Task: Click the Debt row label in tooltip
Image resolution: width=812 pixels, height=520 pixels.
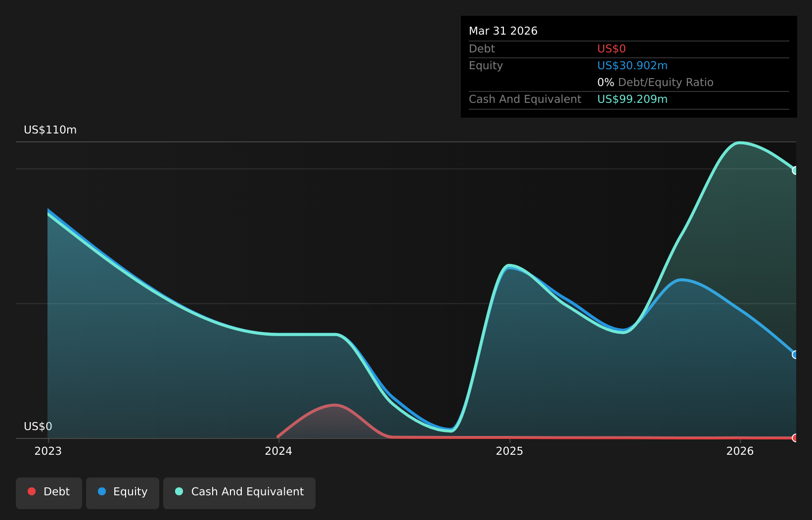Action: [482, 49]
